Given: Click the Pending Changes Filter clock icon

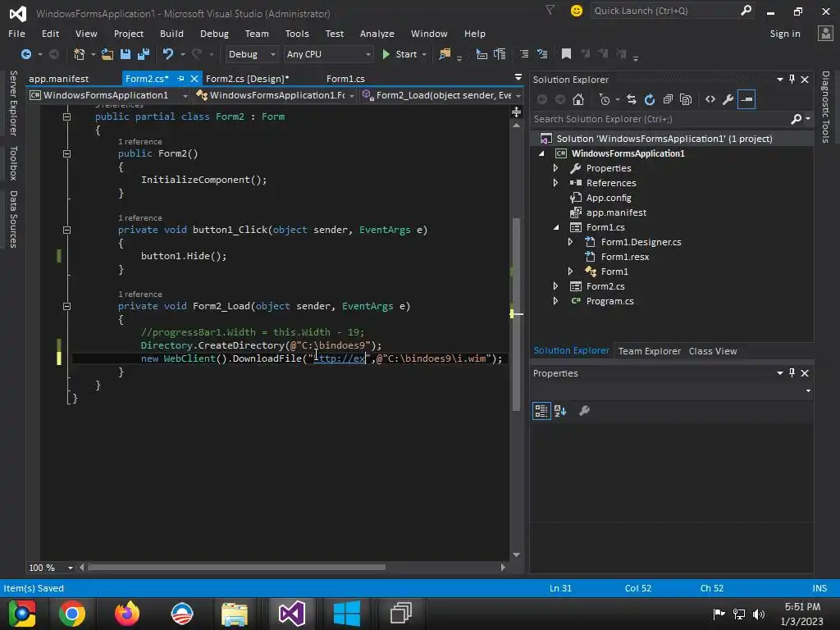Looking at the screenshot, I should [605, 99].
